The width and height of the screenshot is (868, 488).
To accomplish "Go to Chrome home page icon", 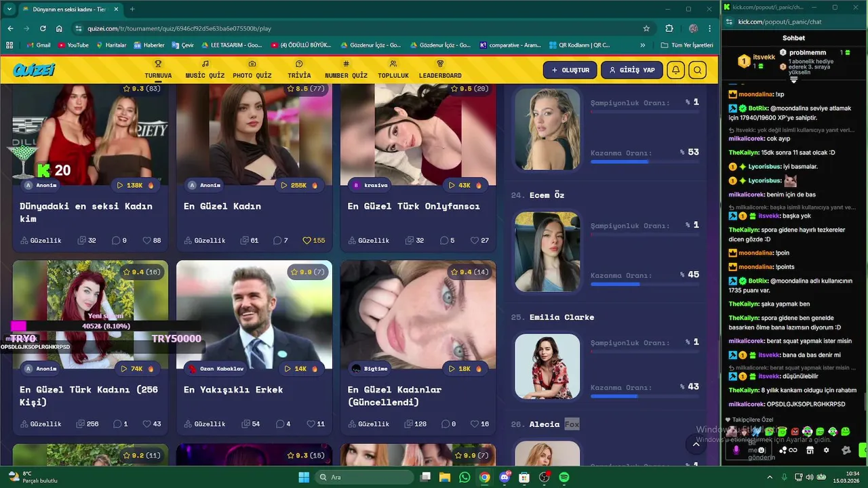I will (x=59, y=28).
